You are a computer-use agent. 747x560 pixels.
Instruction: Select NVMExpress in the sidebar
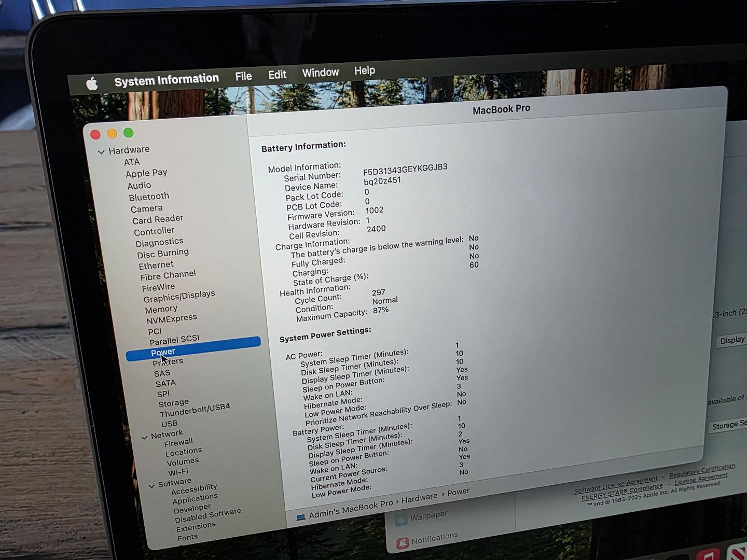[172, 319]
